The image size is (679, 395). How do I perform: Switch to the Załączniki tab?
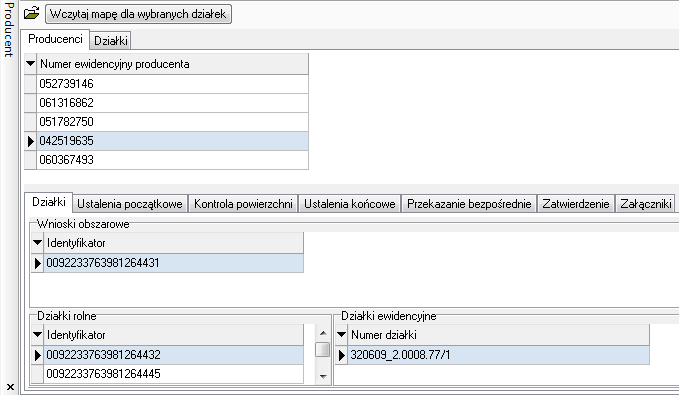pos(645,204)
